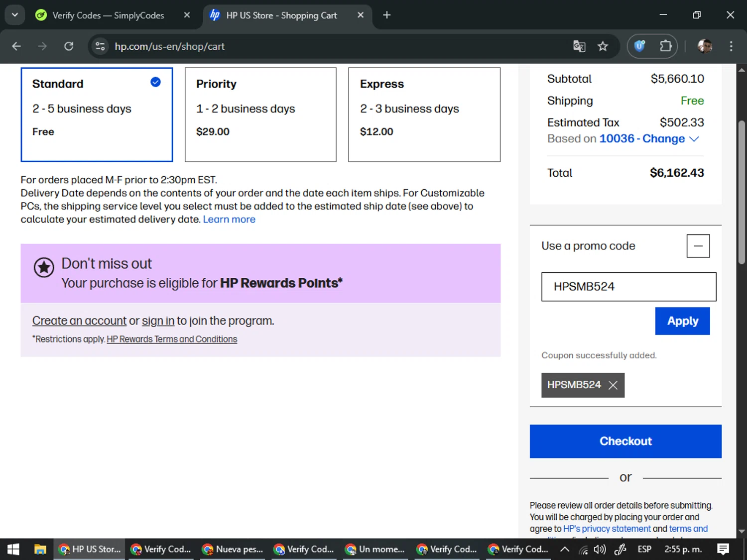Remove the HPSMB524 coupon
Image resolution: width=747 pixels, height=560 pixels.
[x=613, y=385]
